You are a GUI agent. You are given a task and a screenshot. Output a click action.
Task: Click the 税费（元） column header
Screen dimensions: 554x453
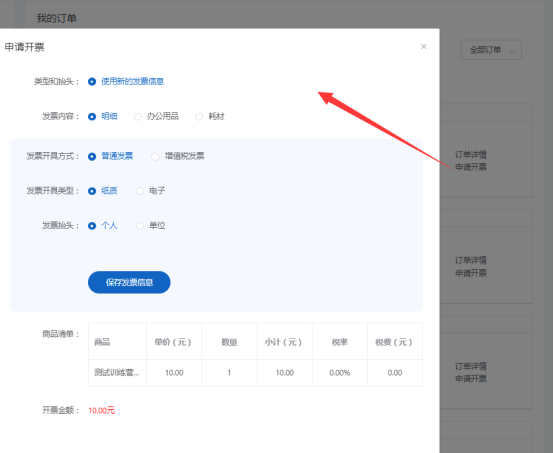395,342
